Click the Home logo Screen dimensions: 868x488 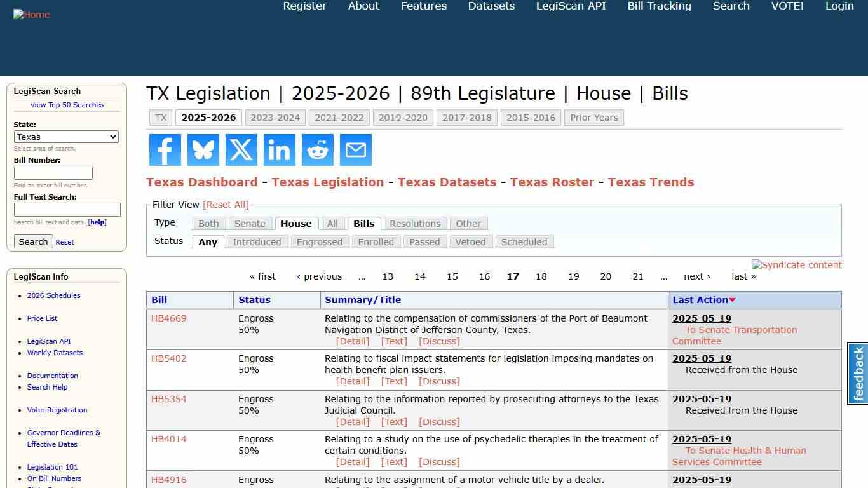tap(31, 14)
